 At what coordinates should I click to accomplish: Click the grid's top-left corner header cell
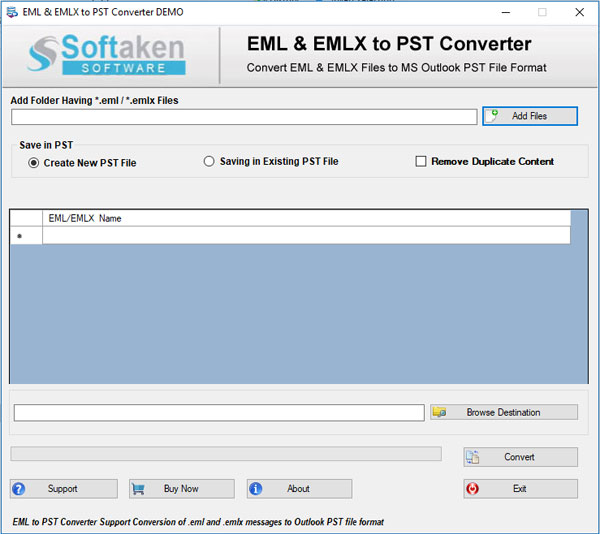[x=26, y=218]
